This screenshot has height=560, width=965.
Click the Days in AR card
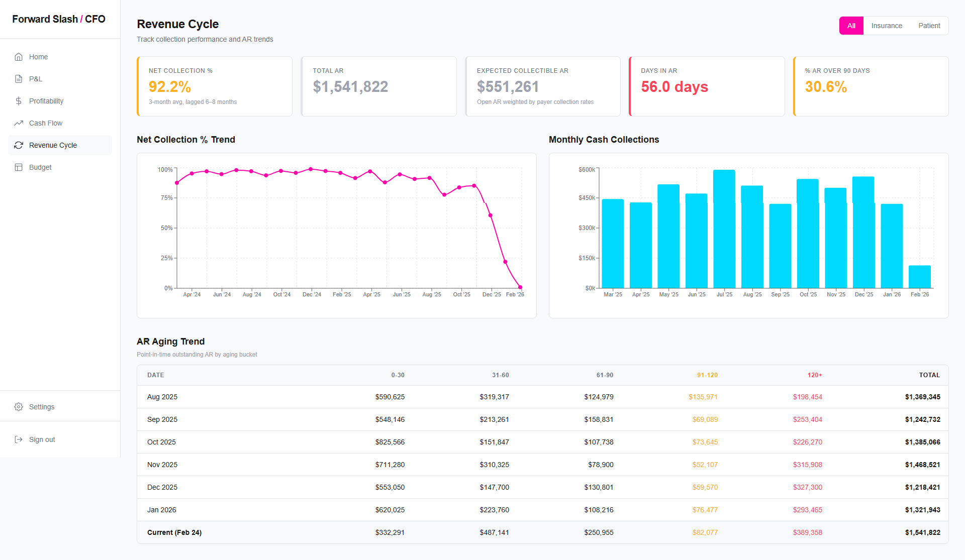click(x=707, y=86)
